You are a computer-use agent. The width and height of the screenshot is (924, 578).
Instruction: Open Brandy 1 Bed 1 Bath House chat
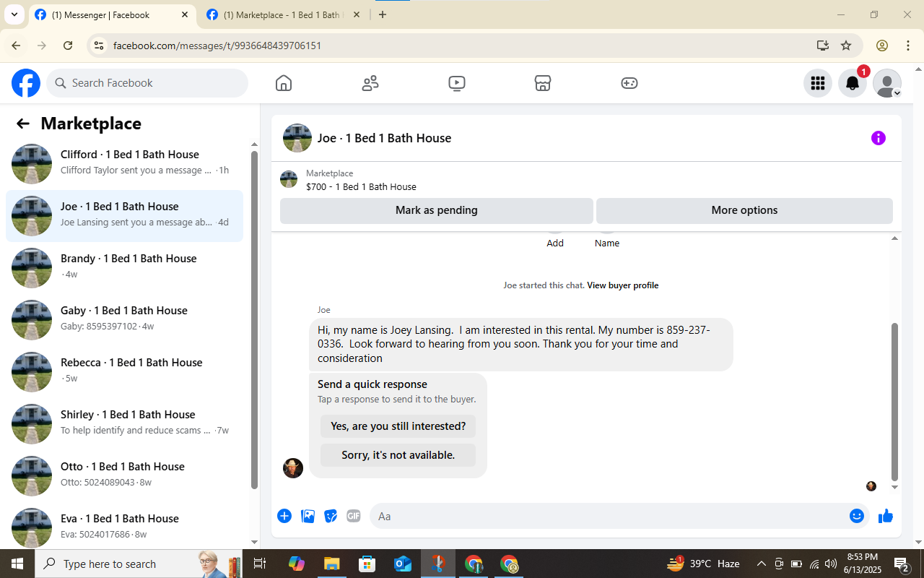point(124,268)
